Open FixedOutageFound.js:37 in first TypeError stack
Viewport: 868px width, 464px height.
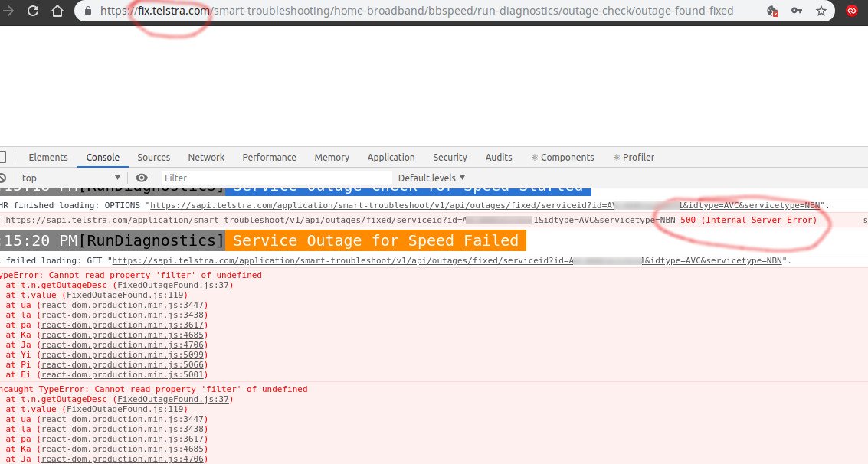172,285
